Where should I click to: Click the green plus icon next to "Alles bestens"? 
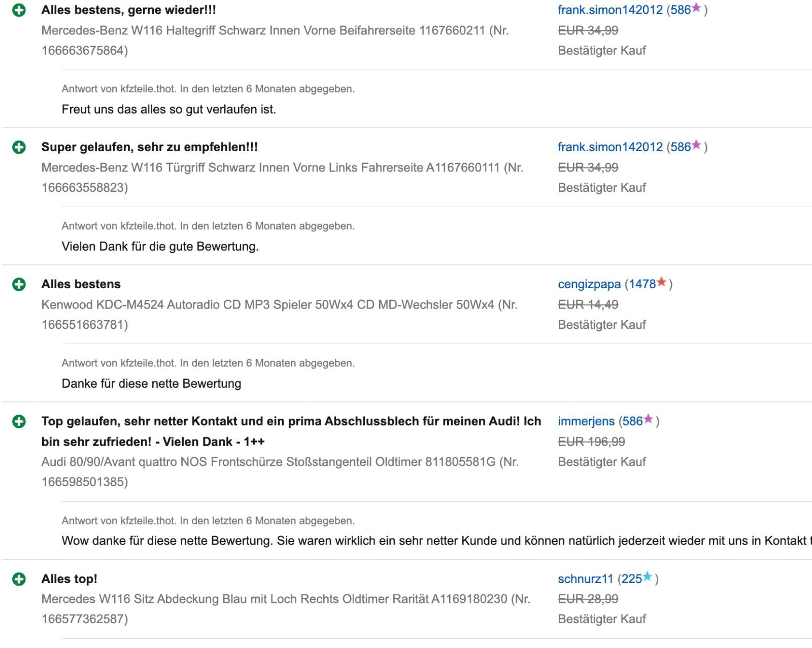19,284
